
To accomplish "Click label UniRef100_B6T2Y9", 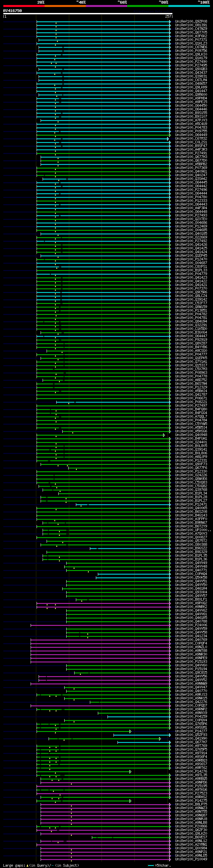I will (x=191, y=526).
